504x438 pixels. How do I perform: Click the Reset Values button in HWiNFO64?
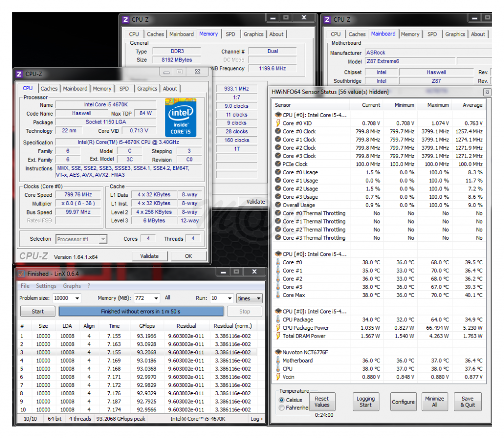coord(321,402)
